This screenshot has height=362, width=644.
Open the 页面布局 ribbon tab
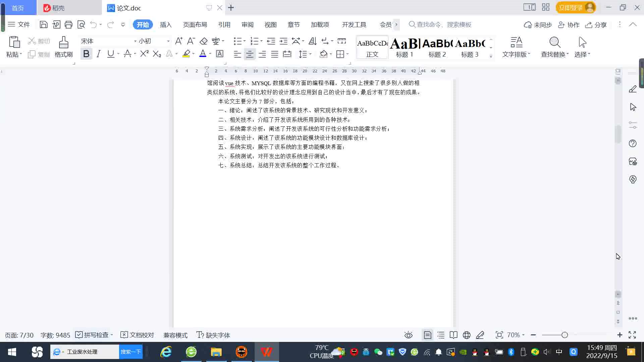click(195, 24)
